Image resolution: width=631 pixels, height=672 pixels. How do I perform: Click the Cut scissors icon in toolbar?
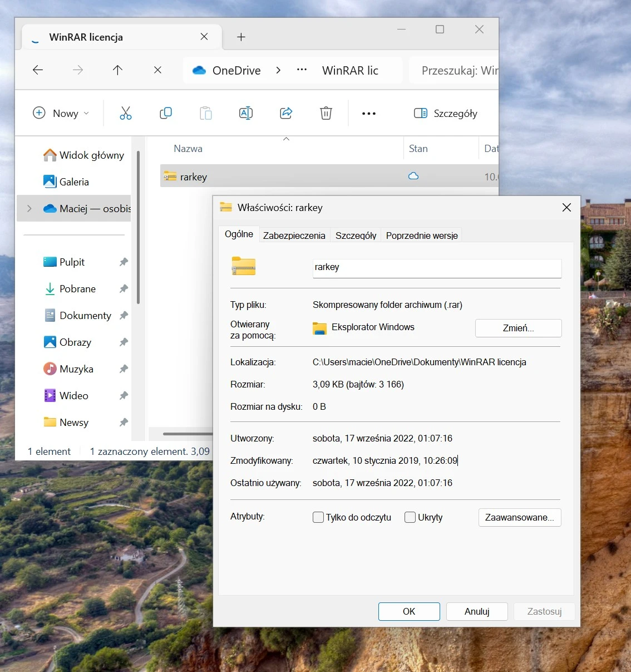(126, 114)
